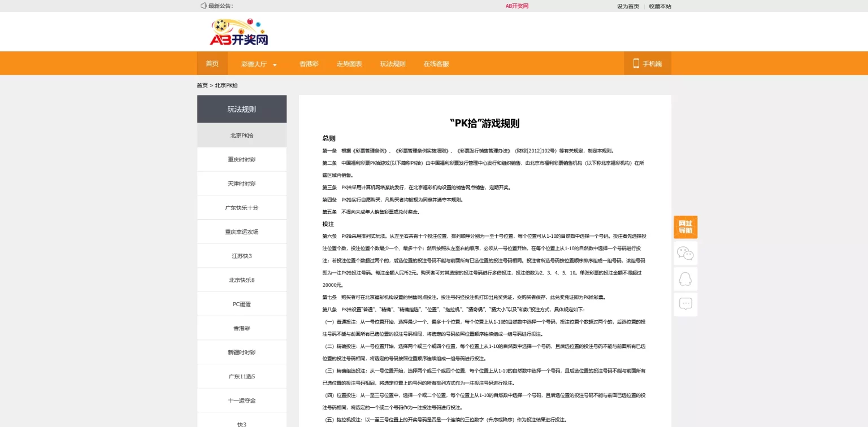This screenshot has width=868, height=427.
Task: Click the AB开奖网 logo image
Action: (238, 32)
